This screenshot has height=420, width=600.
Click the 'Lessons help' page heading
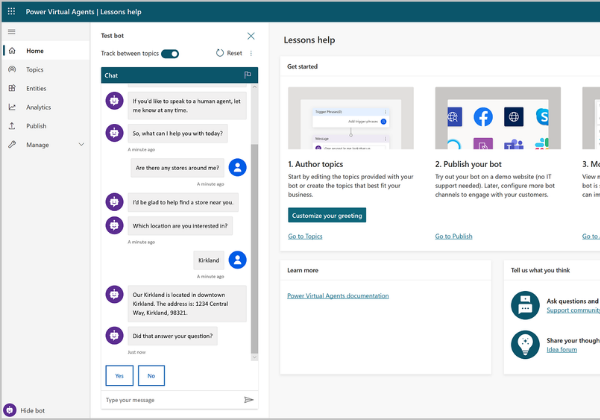309,40
